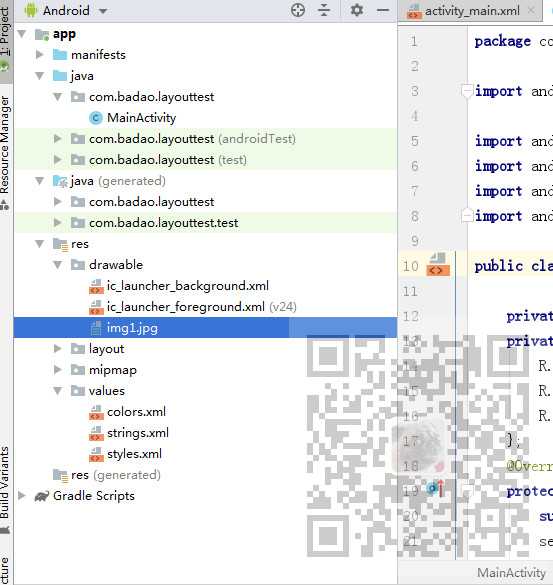553x585 pixels.
Task: Collapse the com.badao.layouttest main package
Action: tap(57, 97)
